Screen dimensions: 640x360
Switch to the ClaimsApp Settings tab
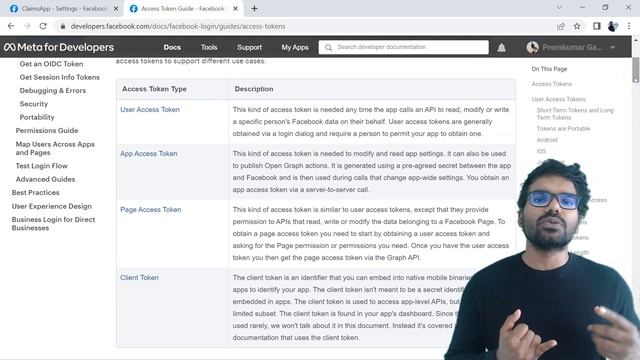64,9
